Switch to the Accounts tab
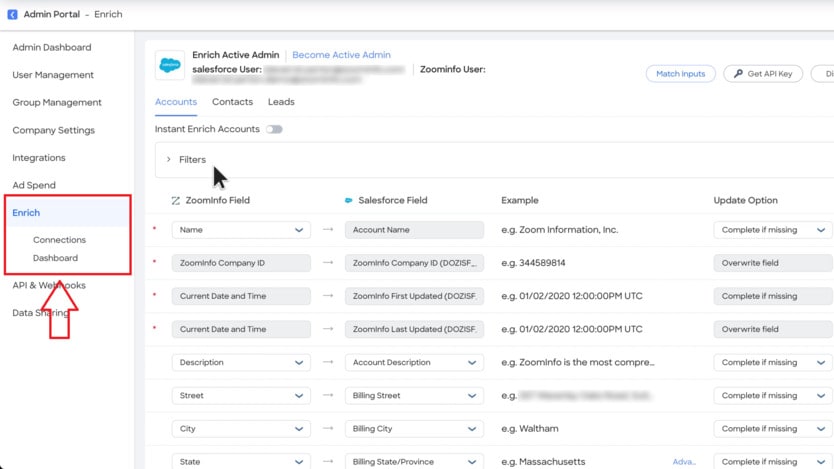This screenshot has width=834, height=469. click(x=176, y=102)
